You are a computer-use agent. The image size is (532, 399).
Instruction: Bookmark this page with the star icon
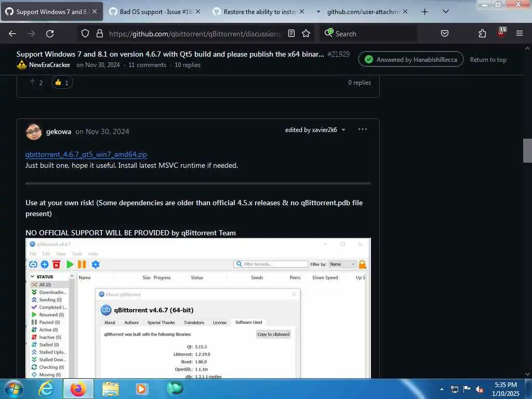click(x=306, y=33)
